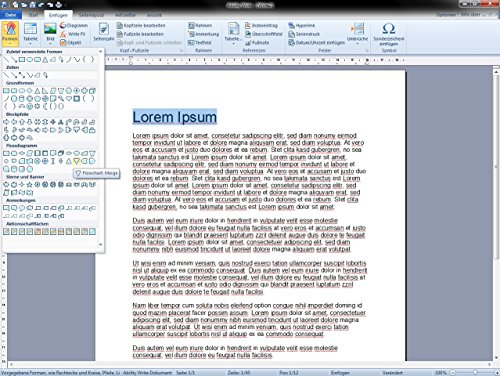The width and height of the screenshot is (500, 376).
Task: Open the Datei file menu
Action: 11,15
